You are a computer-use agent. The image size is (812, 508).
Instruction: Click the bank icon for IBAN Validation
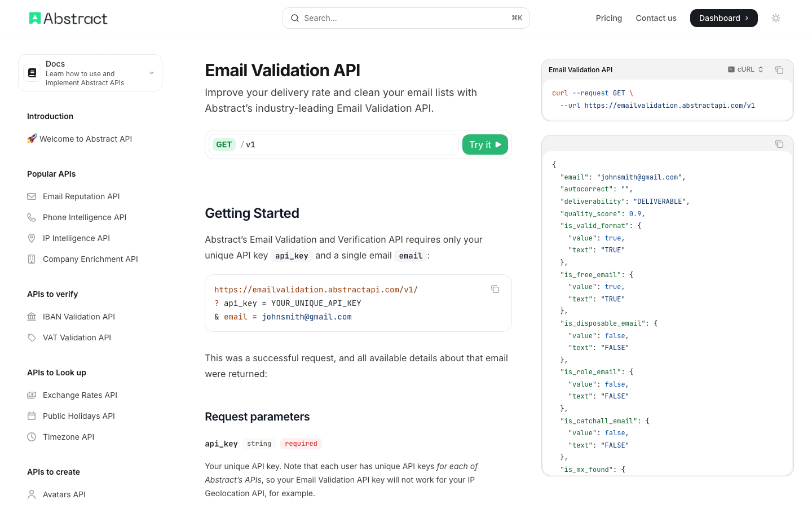point(32,317)
